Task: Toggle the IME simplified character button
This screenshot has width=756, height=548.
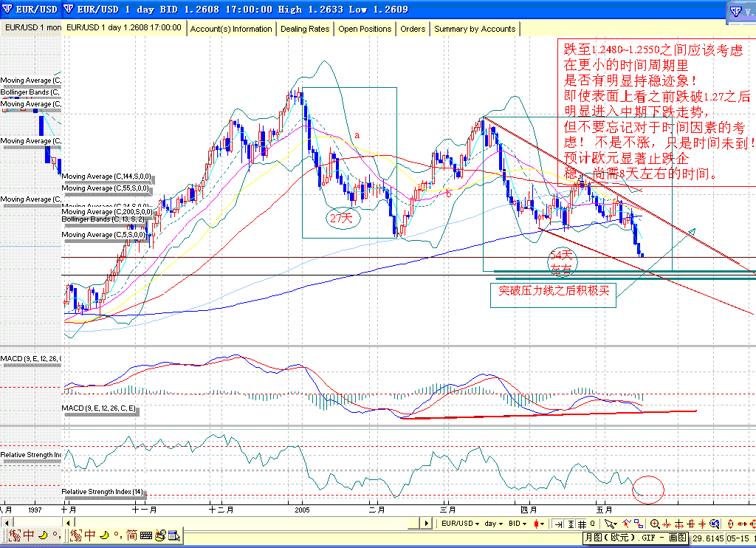Action: [131, 535]
